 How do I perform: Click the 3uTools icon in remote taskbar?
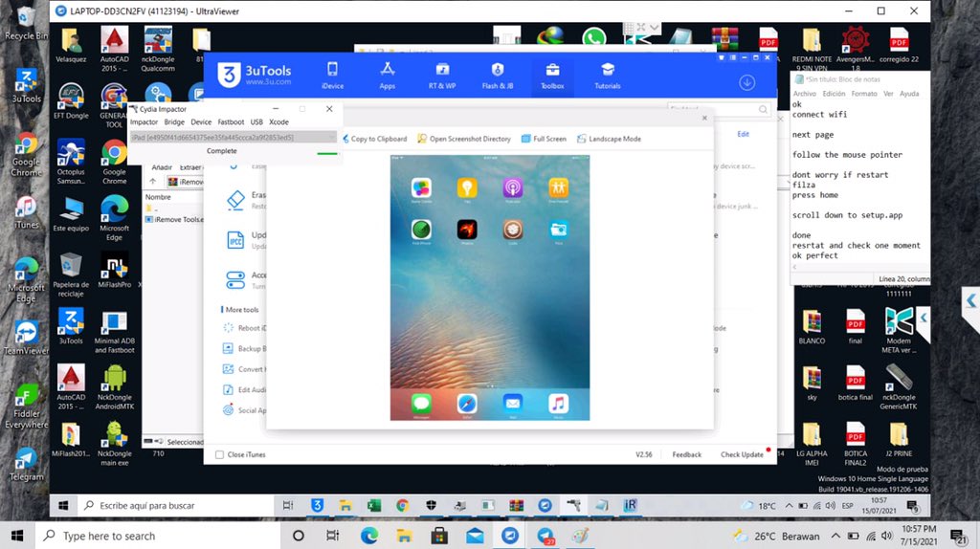click(317, 505)
